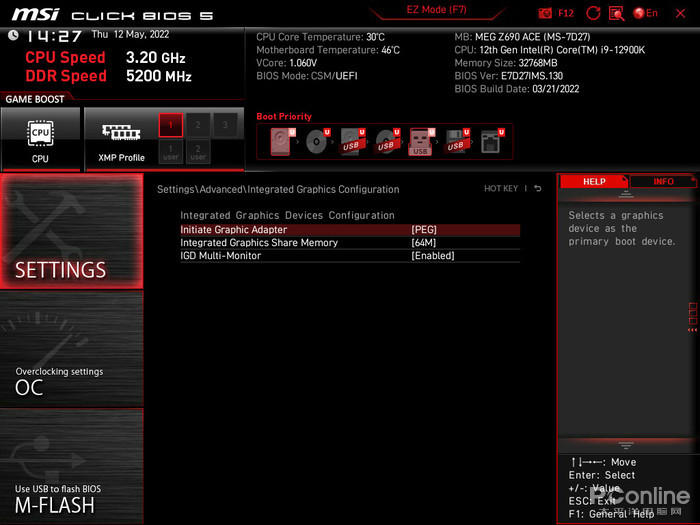Click the refresh circular arrow icon
Screen dimensions: 700x525
[x=593, y=13]
